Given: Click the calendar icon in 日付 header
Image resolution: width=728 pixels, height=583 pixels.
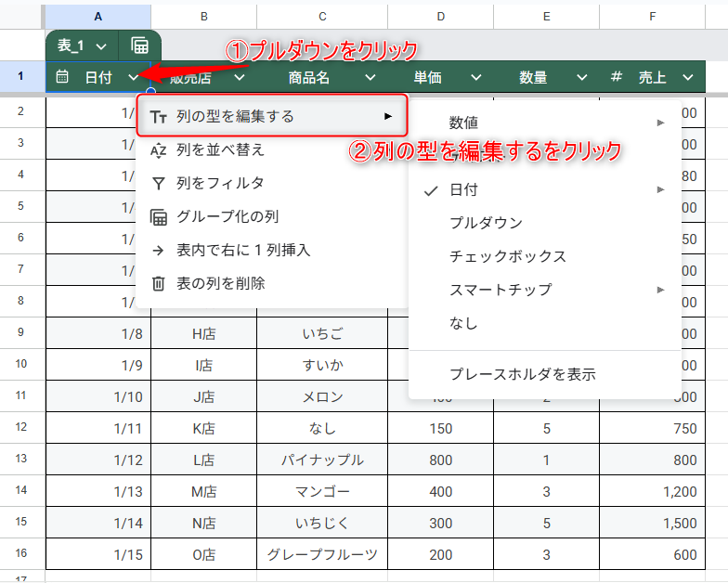Looking at the screenshot, I should [62, 78].
